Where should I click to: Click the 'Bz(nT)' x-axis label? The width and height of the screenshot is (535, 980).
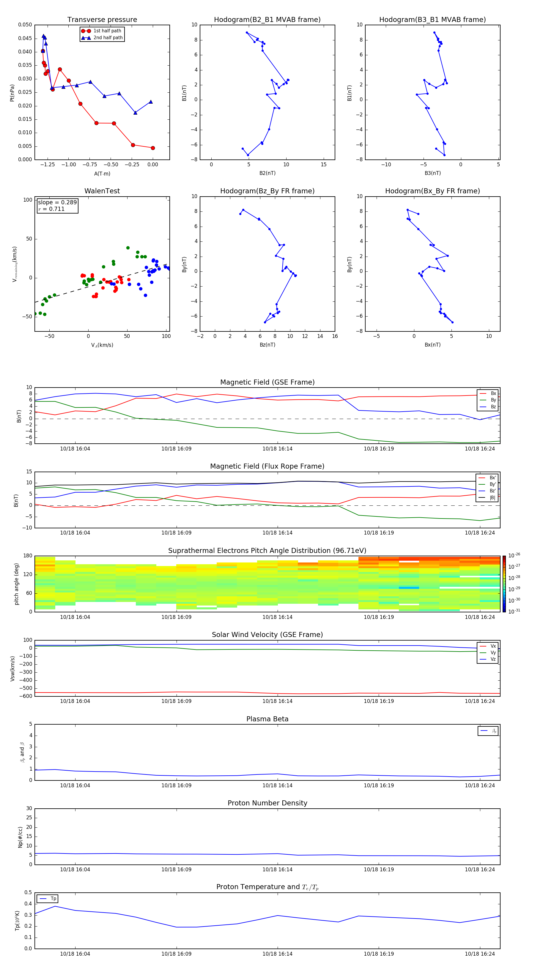click(267, 345)
